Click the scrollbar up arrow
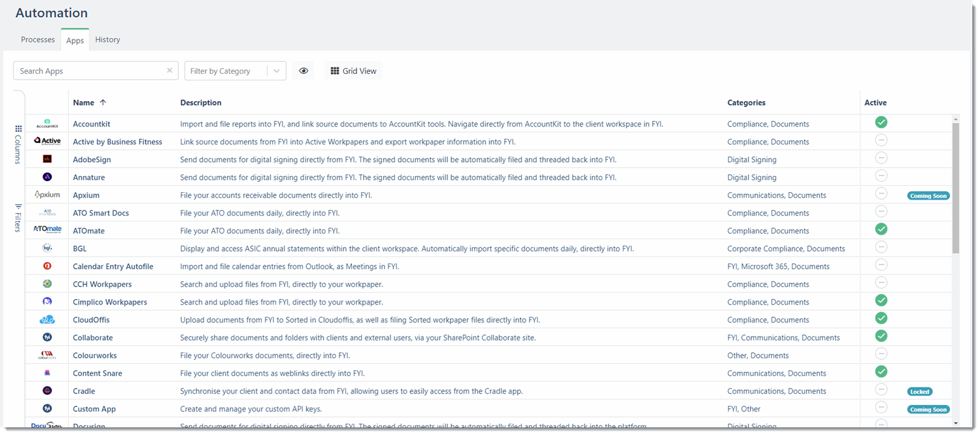 [x=956, y=119]
